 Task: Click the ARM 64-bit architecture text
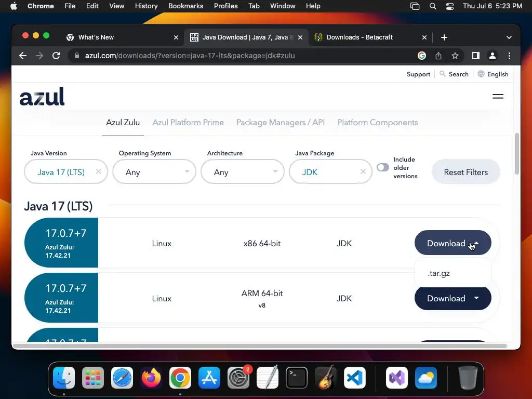click(262, 293)
